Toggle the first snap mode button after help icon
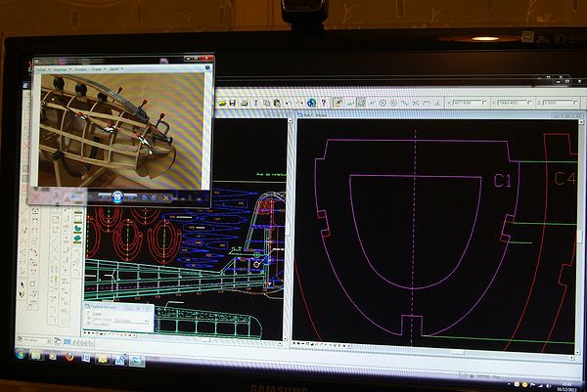Image resolution: width=587 pixels, height=392 pixels. point(339,103)
